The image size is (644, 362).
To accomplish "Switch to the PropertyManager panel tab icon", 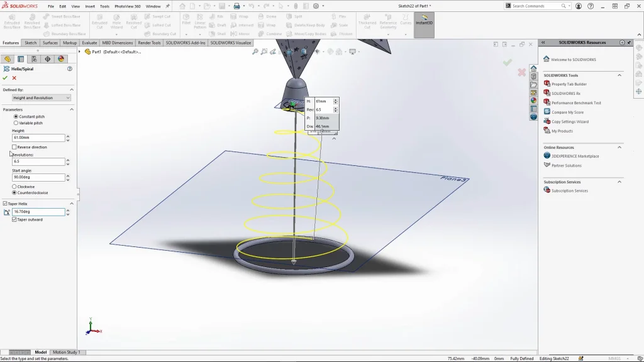I will [21, 59].
